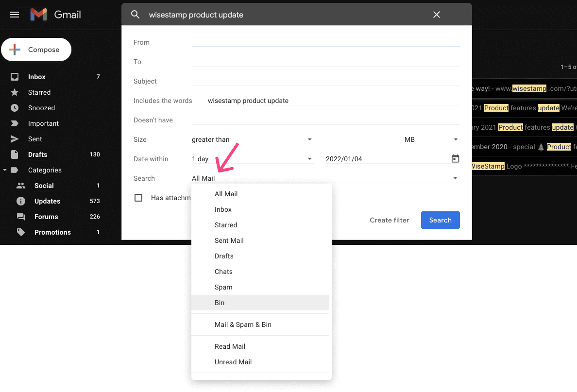
Task: Expand the MB size unit dropdown
Action: click(x=431, y=139)
